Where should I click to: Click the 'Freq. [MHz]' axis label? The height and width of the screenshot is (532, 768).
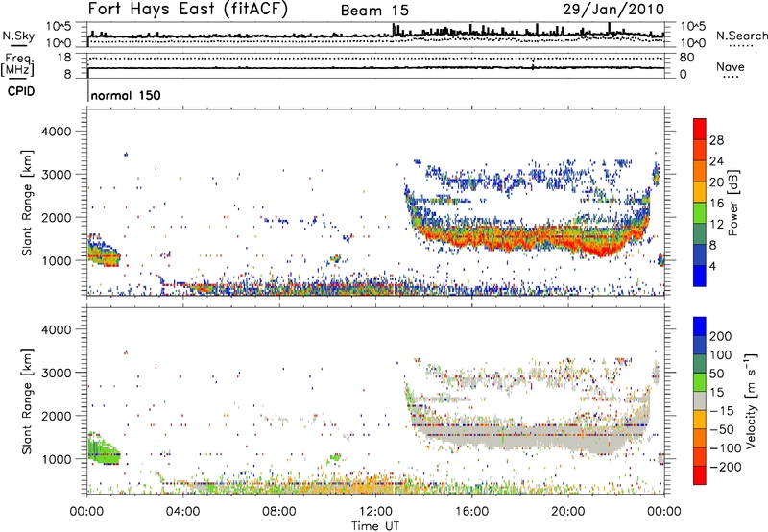17,64
